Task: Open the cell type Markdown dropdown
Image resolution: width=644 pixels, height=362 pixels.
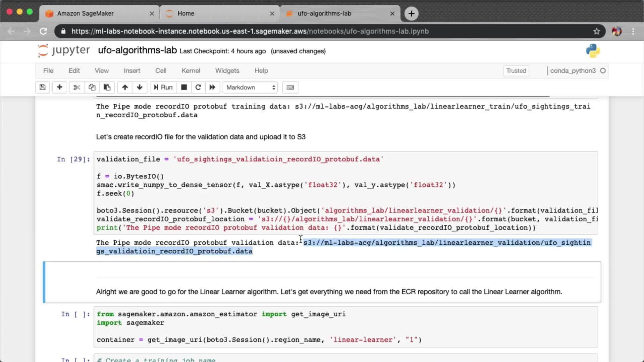Action: [250, 87]
